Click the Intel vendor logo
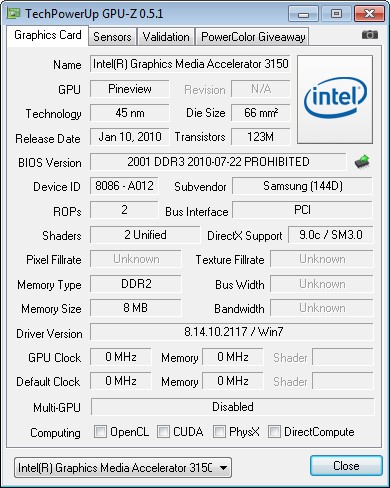This screenshot has width=390, height=488. [335, 100]
